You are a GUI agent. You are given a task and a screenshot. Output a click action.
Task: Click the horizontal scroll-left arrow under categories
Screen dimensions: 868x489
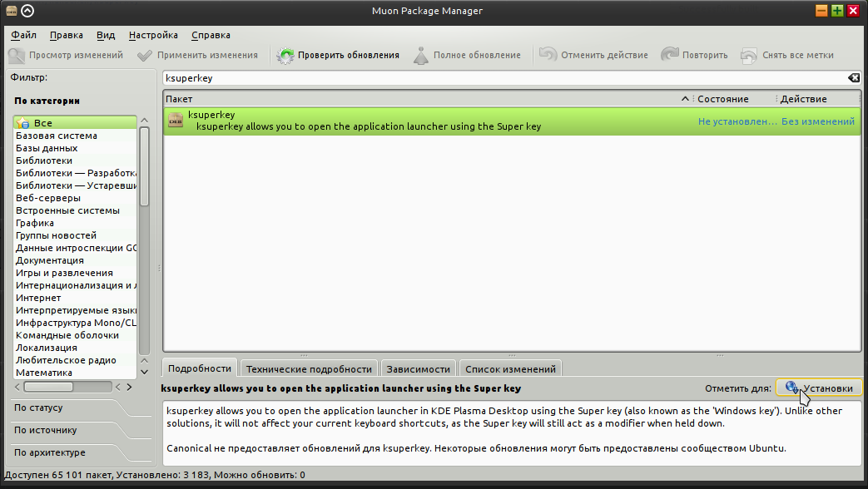coord(17,388)
